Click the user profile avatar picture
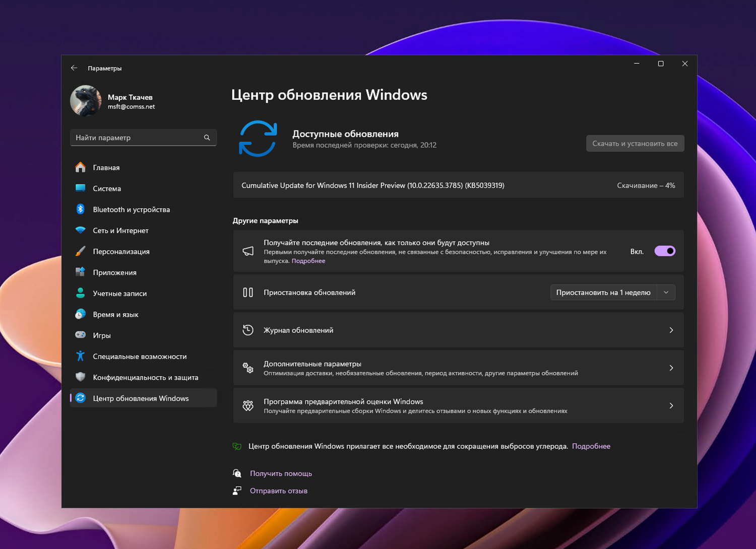Viewport: 756px width, 549px height. [86, 101]
